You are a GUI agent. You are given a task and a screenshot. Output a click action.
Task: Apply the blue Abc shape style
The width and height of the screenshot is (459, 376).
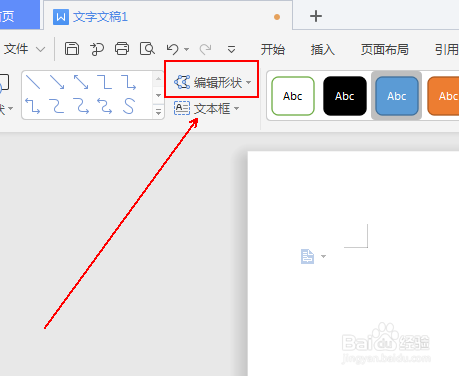tap(397, 96)
